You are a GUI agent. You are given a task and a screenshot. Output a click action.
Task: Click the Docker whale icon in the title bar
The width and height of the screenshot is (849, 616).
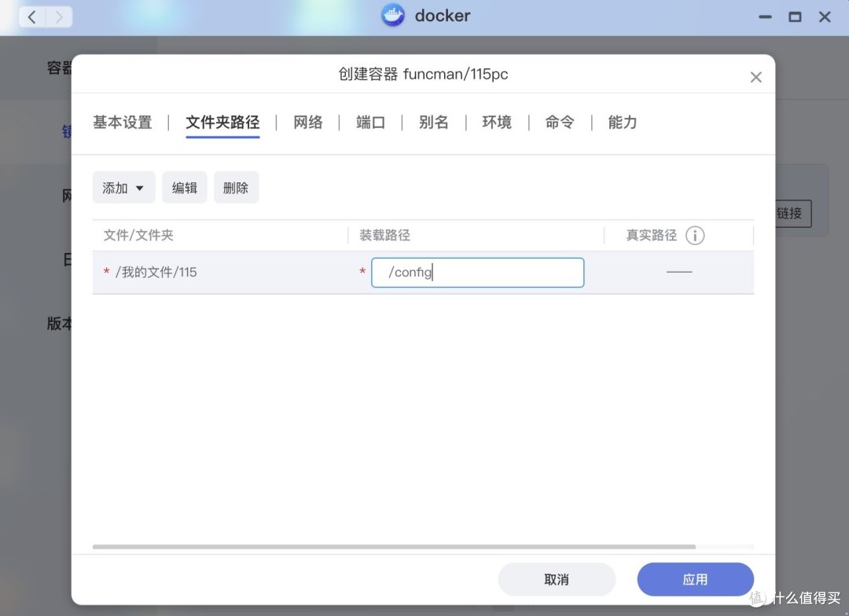392,16
